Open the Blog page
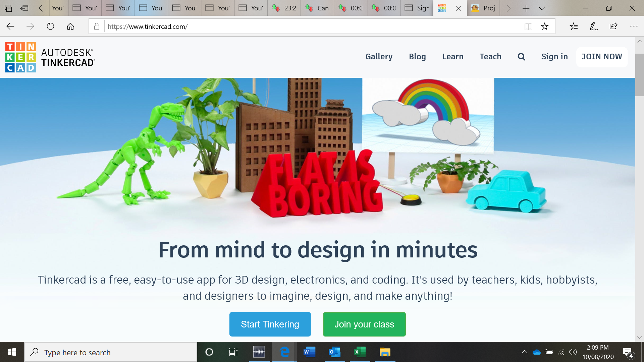644x362 pixels. 417,57
